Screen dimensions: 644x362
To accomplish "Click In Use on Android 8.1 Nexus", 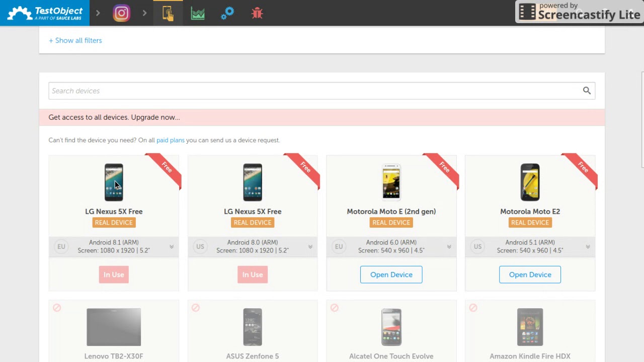I will pyautogui.click(x=114, y=275).
